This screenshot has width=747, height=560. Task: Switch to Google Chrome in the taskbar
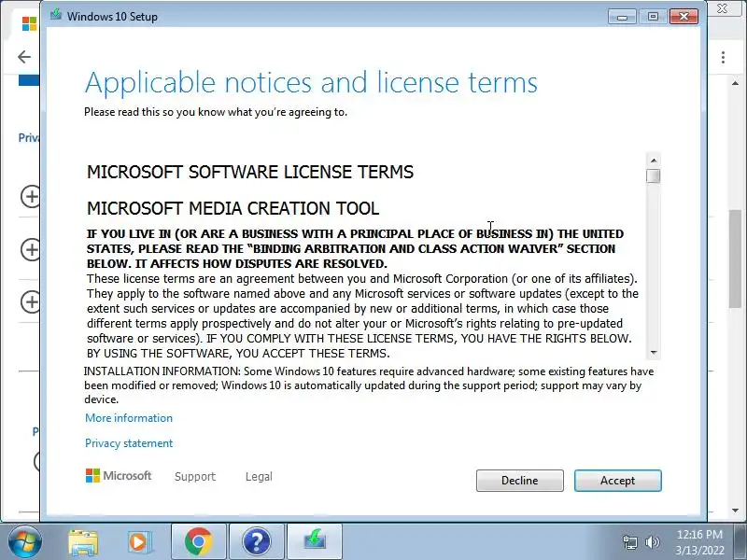coord(199,542)
